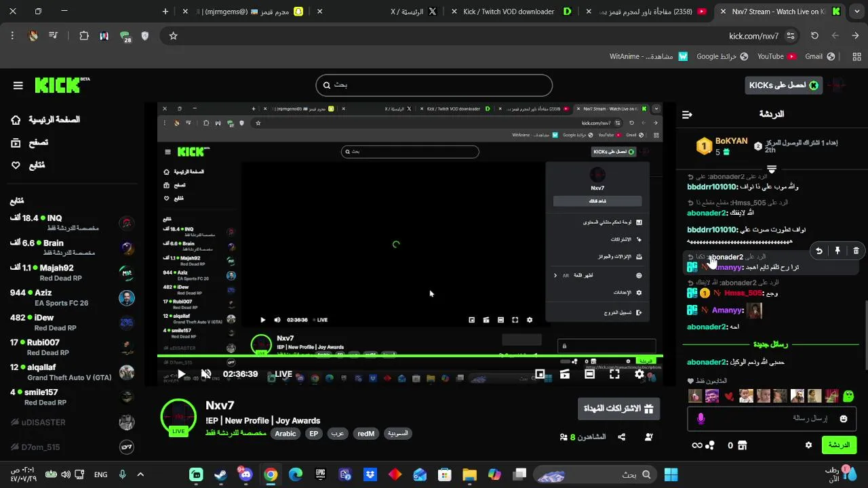Open Discord from taskbar

pos(245,474)
